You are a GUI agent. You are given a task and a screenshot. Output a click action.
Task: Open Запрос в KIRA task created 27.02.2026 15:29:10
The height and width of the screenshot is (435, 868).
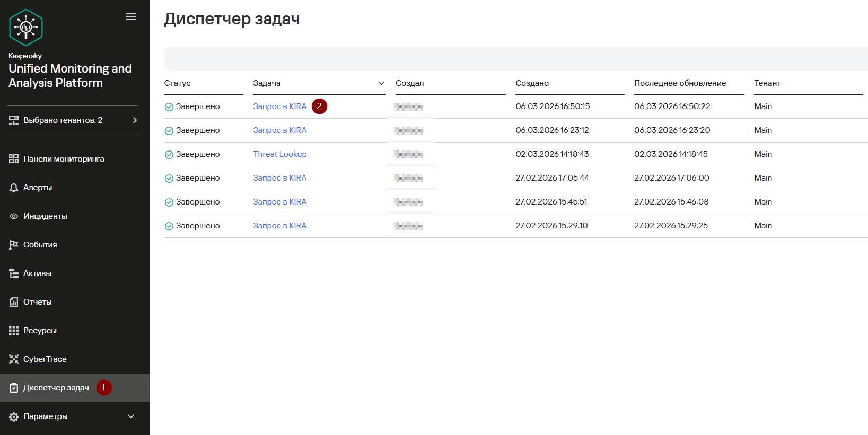280,226
